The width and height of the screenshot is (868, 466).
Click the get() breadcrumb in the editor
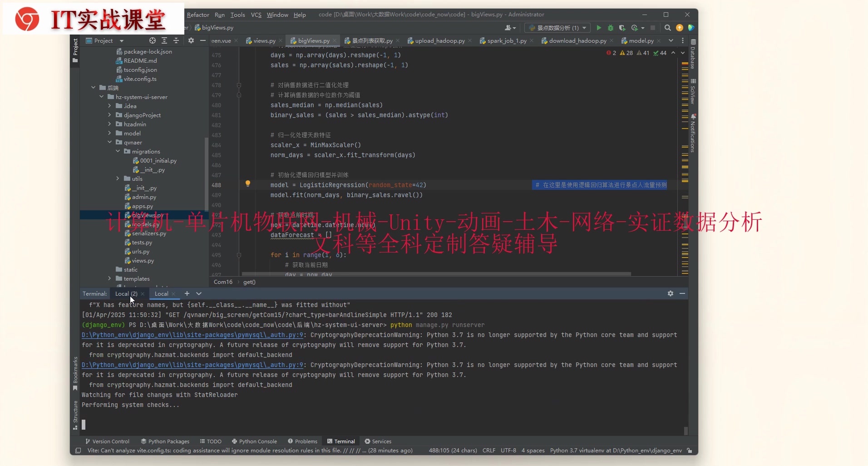coord(249,282)
